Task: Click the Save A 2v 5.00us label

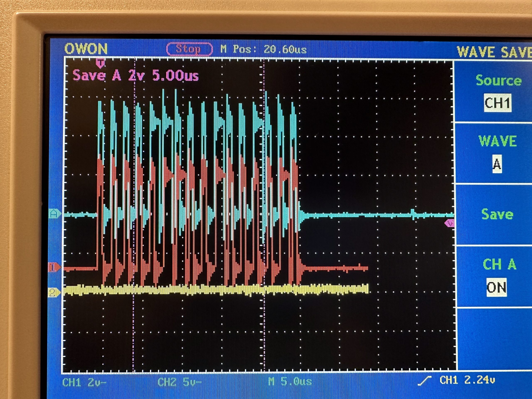Action: coord(135,75)
